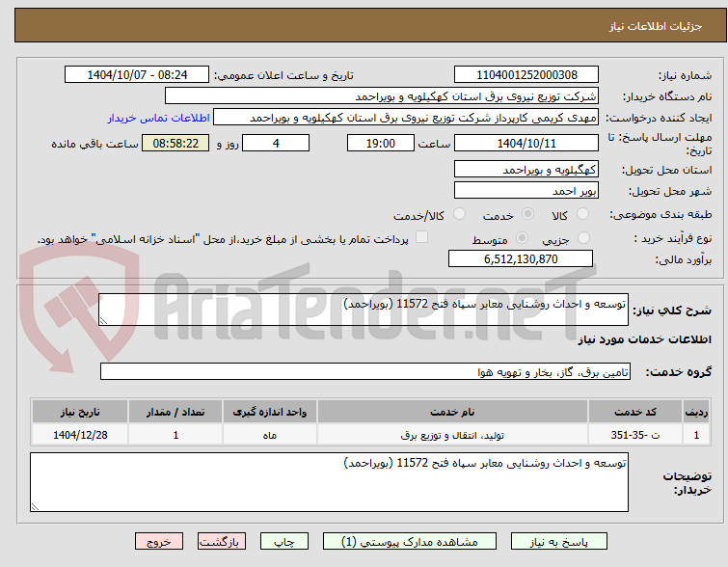Click the ردیف column header
Viewport: 728px width, 567px height.
696,412
